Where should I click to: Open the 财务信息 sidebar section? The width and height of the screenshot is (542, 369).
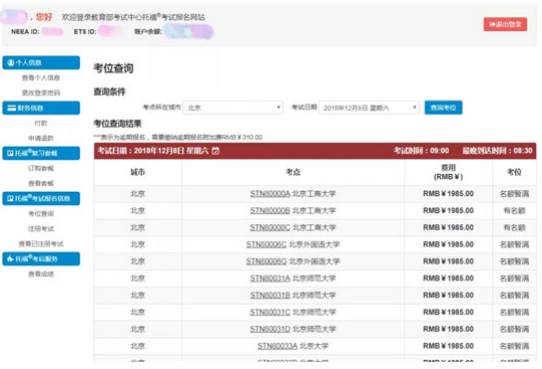[41, 108]
